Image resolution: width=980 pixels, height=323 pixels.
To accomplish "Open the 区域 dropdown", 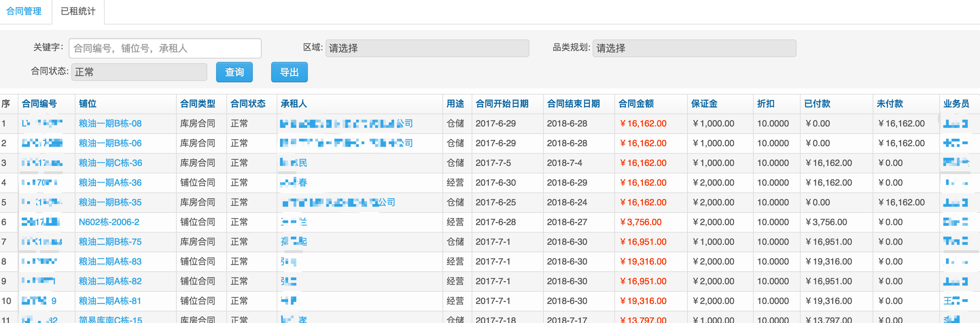I will point(427,48).
